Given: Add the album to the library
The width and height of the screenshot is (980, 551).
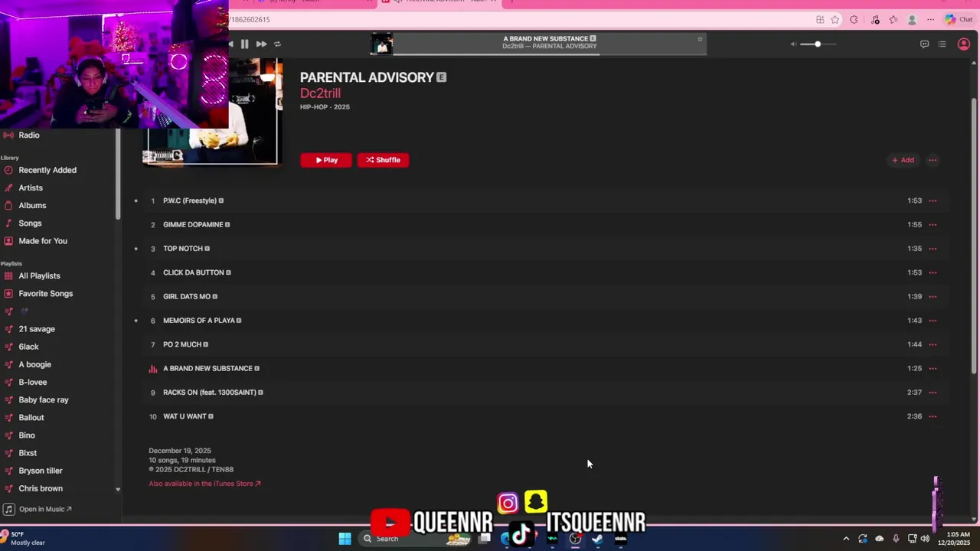Looking at the screenshot, I should click(x=903, y=160).
